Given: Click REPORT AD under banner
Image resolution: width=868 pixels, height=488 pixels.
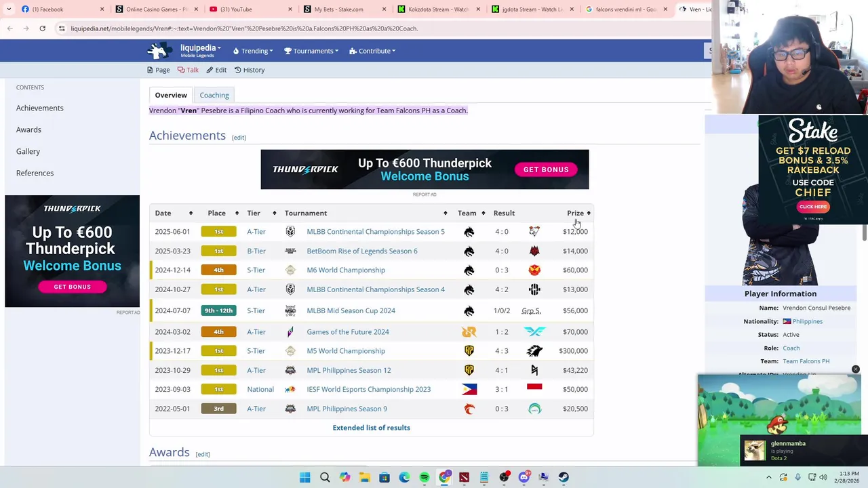Looking at the screenshot, I should tap(425, 195).
